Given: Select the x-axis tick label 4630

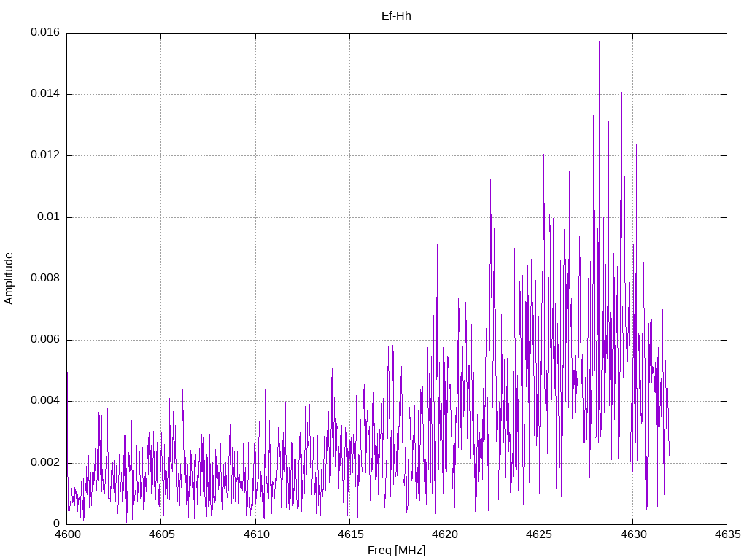Looking at the screenshot, I should tap(633, 534).
